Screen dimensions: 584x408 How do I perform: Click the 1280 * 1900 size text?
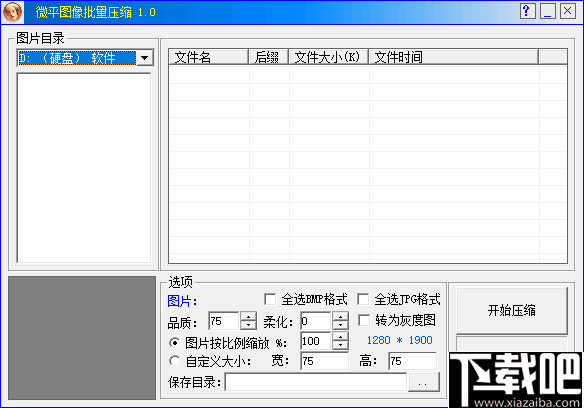400,340
